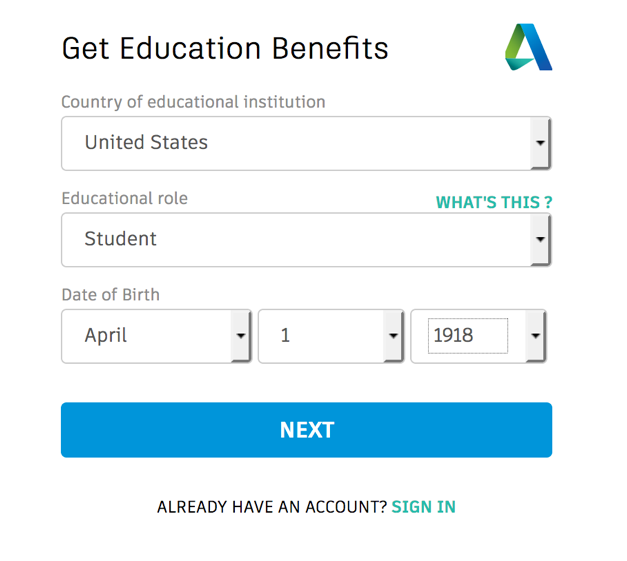Click the blue NEXT button
This screenshot has width=627, height=561.
tap(306, 430)
